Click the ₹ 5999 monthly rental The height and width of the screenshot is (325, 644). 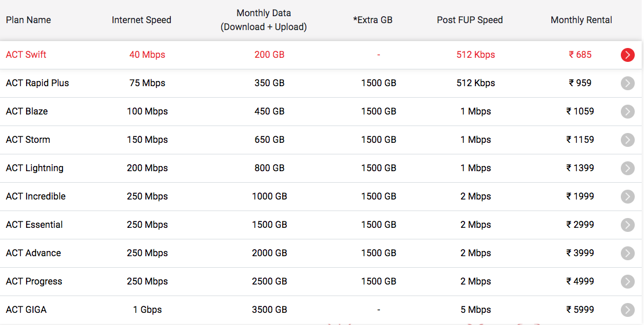click(580, 309)
